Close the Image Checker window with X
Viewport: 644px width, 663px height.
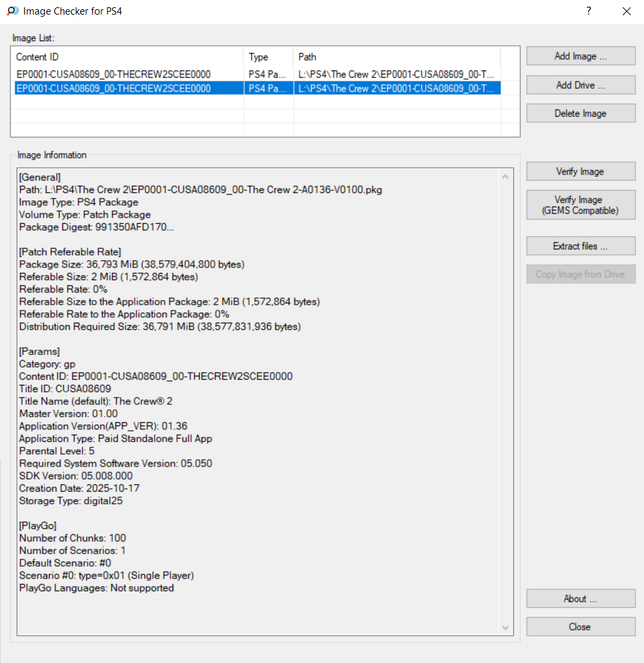click(626, 11)
